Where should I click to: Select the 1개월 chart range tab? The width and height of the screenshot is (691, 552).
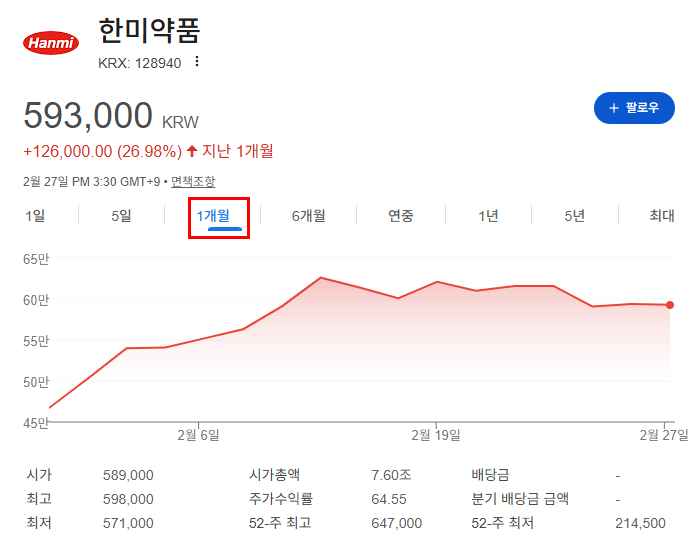[x=213, y=215]
